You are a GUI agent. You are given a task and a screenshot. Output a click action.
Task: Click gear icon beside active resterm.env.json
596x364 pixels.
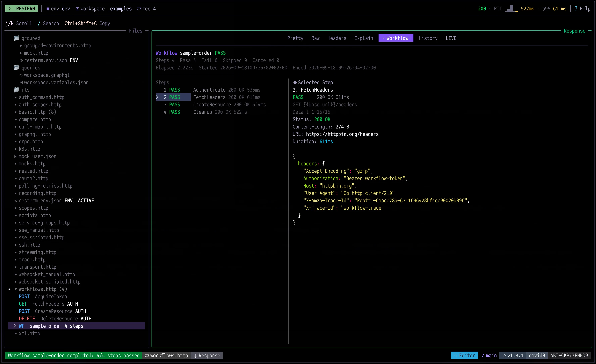point(16,200)
